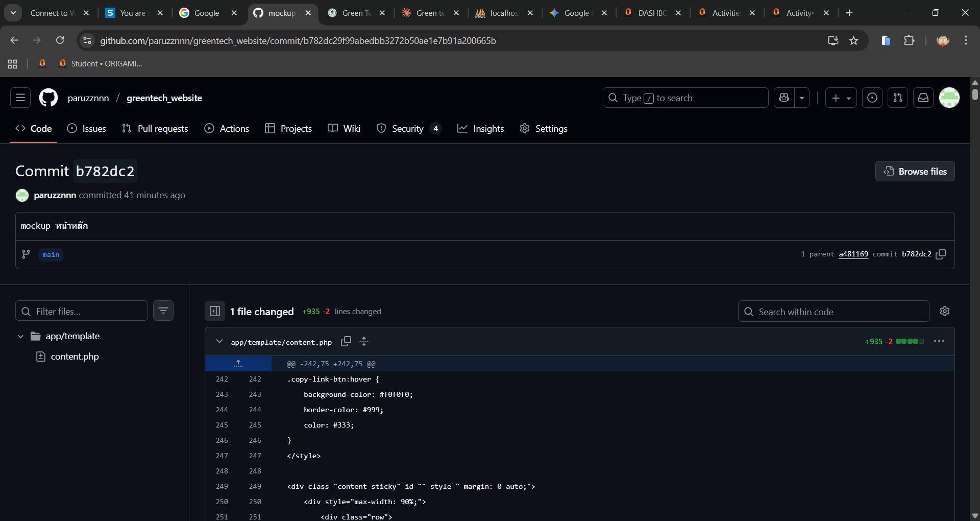Open the pull requests header icon
The image size is (980, 521).
897,98
